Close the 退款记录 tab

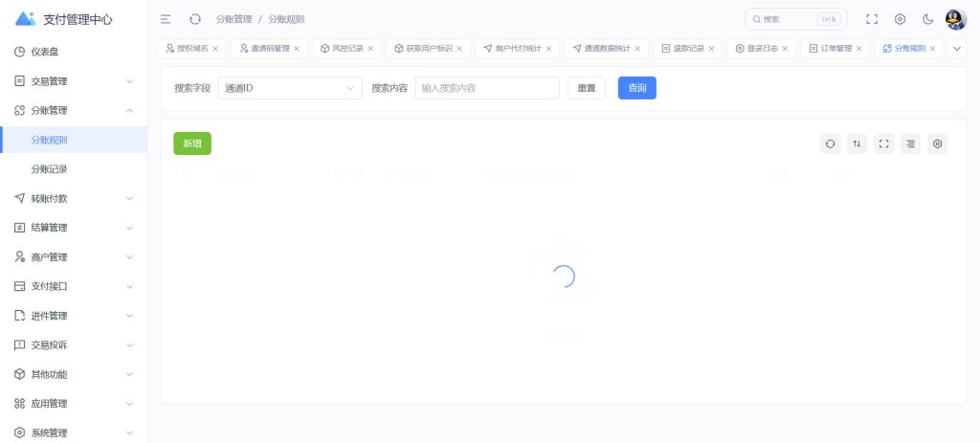point(711,48)
